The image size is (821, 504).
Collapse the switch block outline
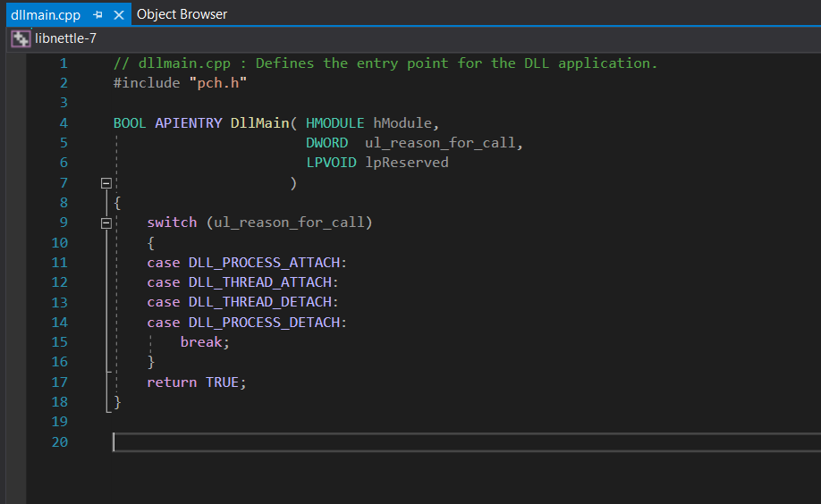[106, 223]
